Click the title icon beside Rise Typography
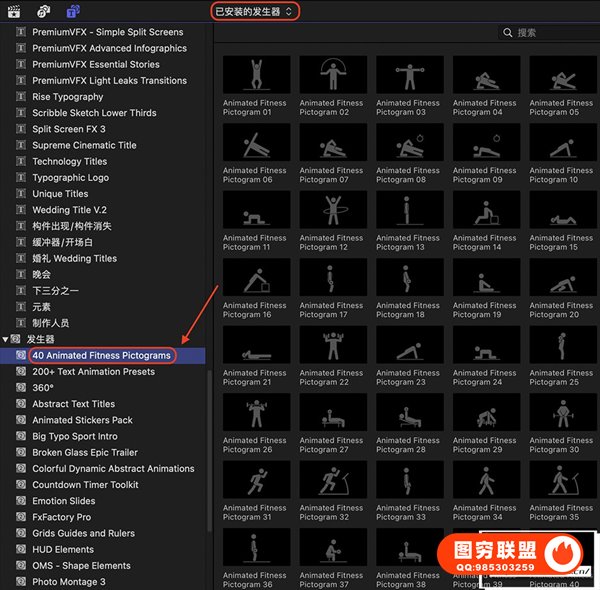The image size is (600, 590). tap(21, 97)
